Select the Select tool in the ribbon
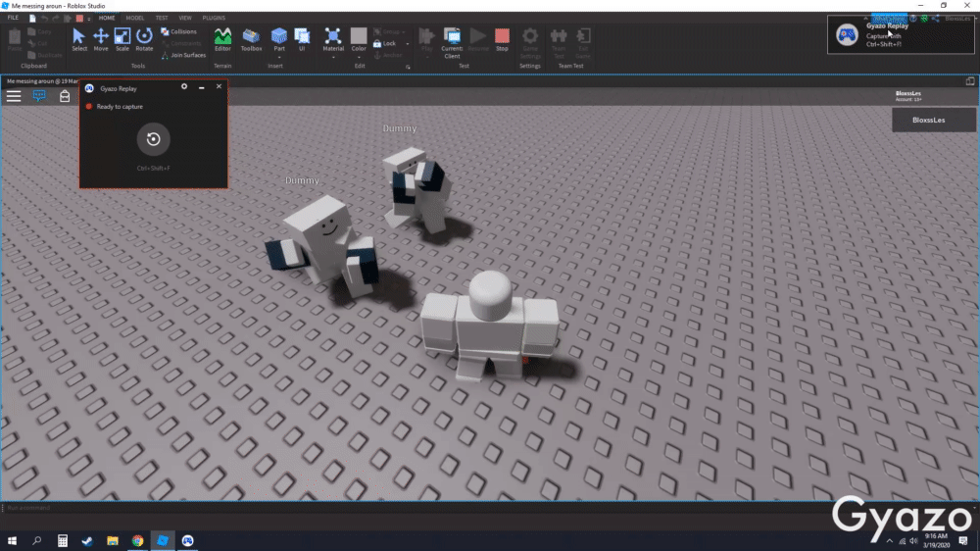Viewport: 980px width, 551px height. pyautogui.click(x=78, y=39)
